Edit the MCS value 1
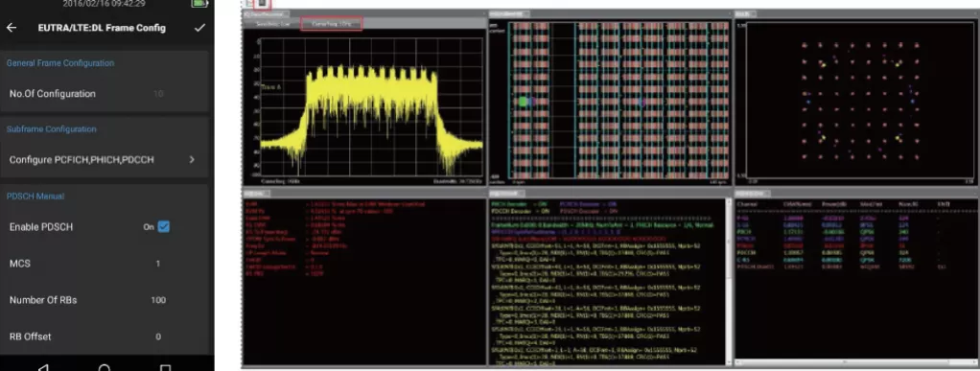Image resolution: width=980 pixels, height=371 pixels. [157, 264]
